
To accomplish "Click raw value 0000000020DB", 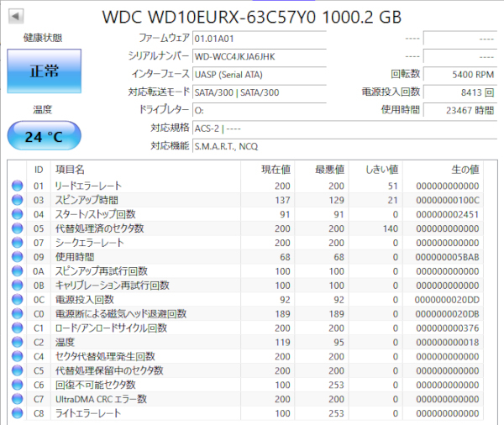I will click(x=448, y=314).
